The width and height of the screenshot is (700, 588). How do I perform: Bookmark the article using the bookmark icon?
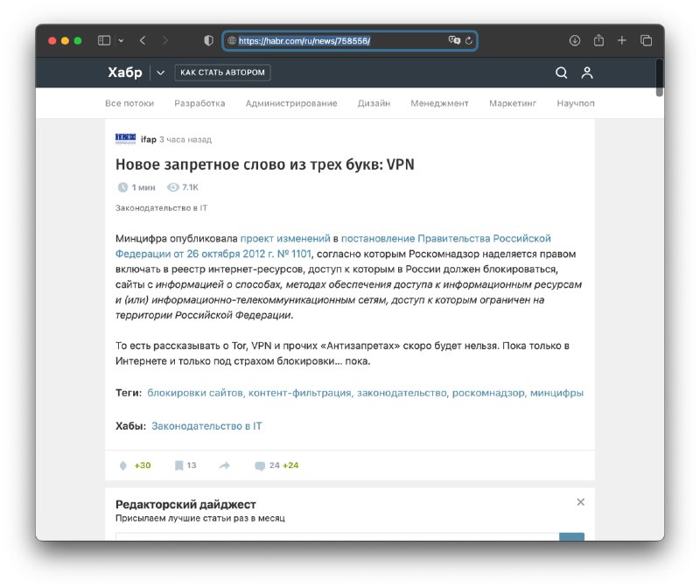[178, 465]
